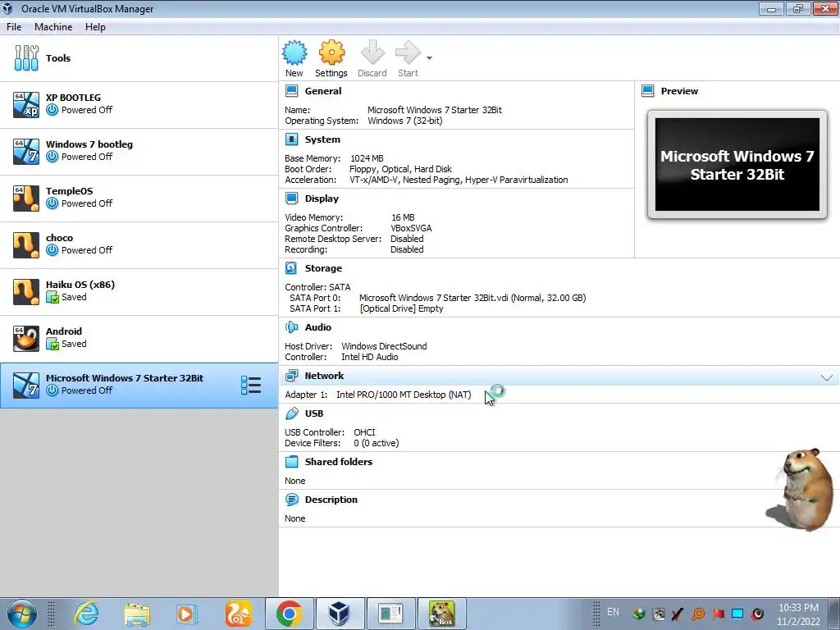Click the Adapter 1 Intel PRO/1000 value
The image size is (840, 630).
(x=404, y=395)
